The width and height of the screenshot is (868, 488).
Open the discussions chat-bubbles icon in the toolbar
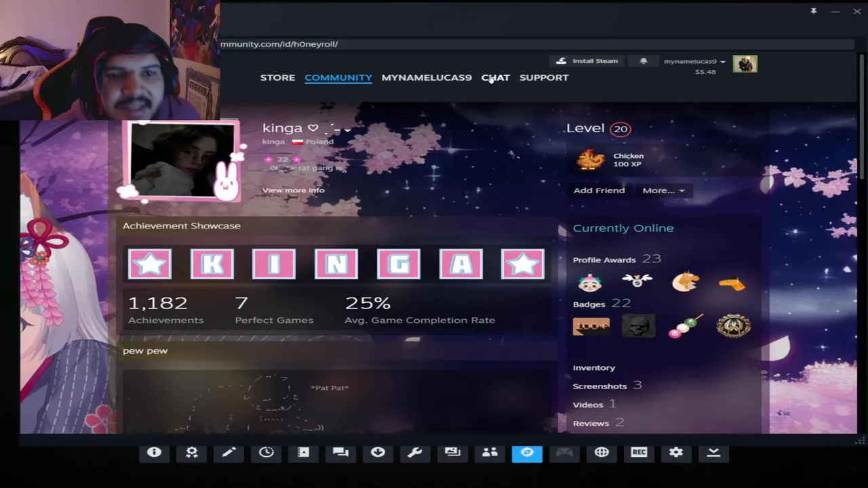[x=340, y=453]
